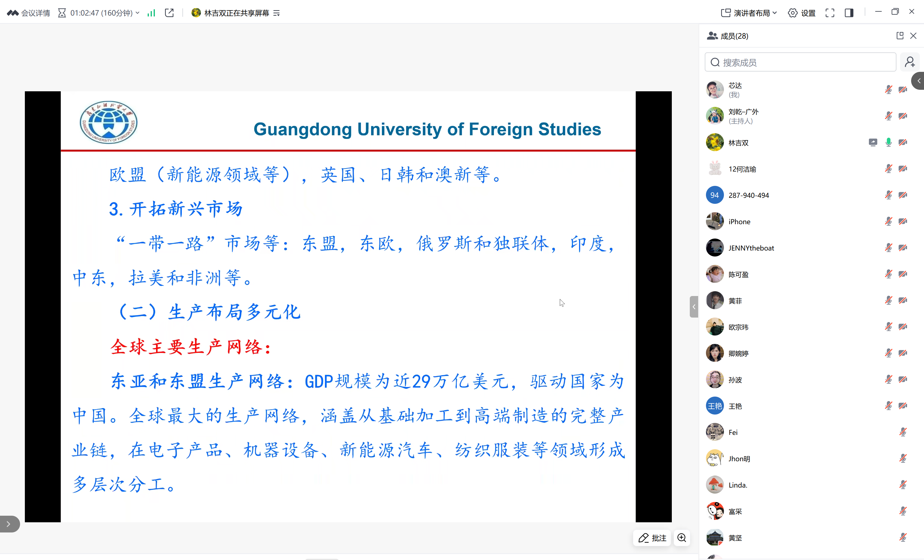Click 林吉双's screen sharing indicator icon
This screenshot has height=560, width=924.
tap(873, 142)
